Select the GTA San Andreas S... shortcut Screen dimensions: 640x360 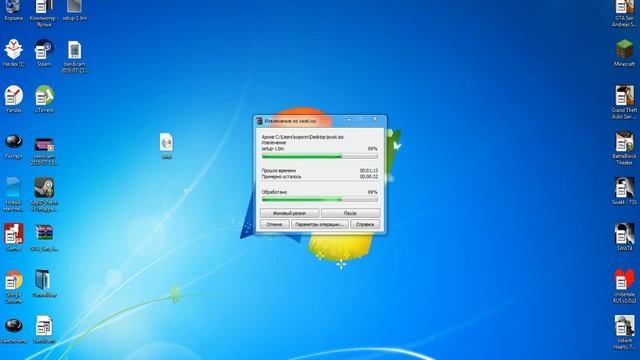tap(624, 13)
